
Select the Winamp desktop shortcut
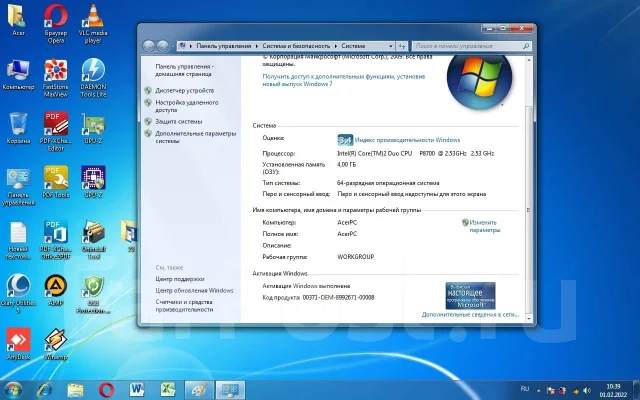(56, 344)
